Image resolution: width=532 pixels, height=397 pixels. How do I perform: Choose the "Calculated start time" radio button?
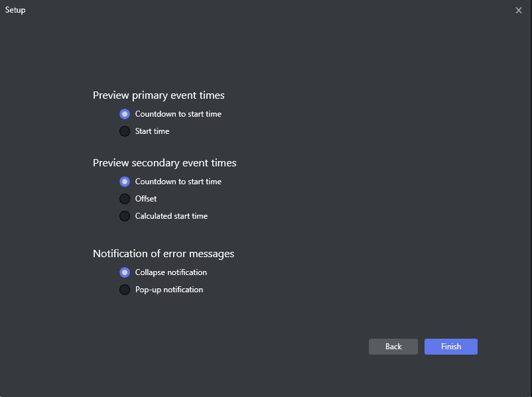(x=125, y=216)
